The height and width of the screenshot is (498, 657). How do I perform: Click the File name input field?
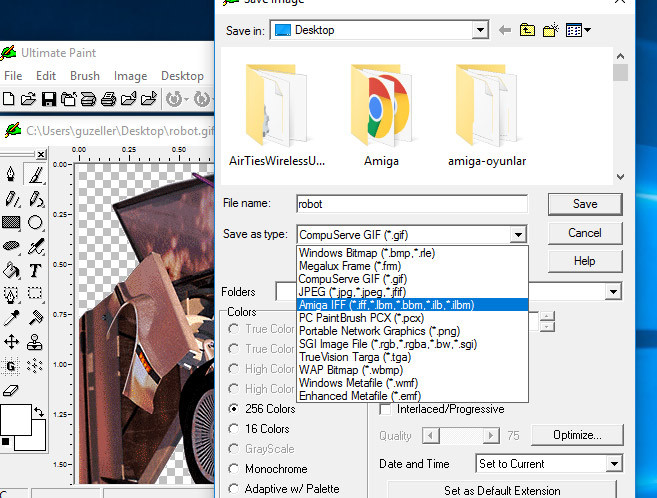(x=412, y=204)
